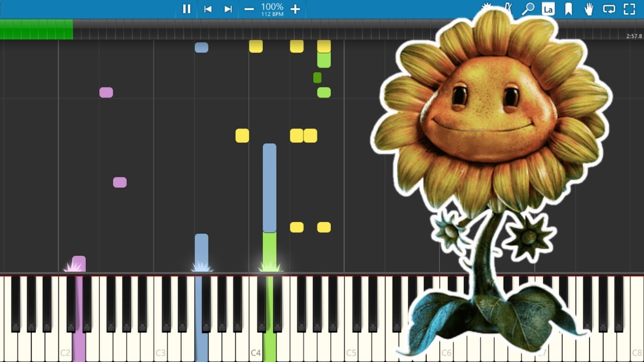Open the magnifier zoom tool
The width and height of the screenshot is (644, 362).
tap(528, 9)
